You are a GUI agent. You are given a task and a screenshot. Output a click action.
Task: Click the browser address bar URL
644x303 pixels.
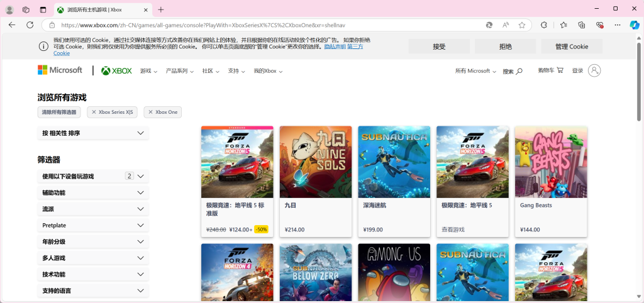tap(203, 25)
